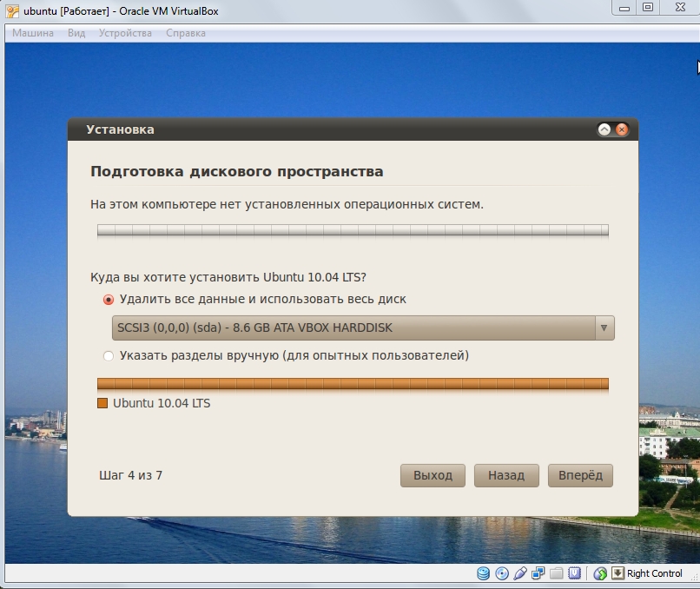Click the optical CD/DVD drive status icon

pos(502,573)
